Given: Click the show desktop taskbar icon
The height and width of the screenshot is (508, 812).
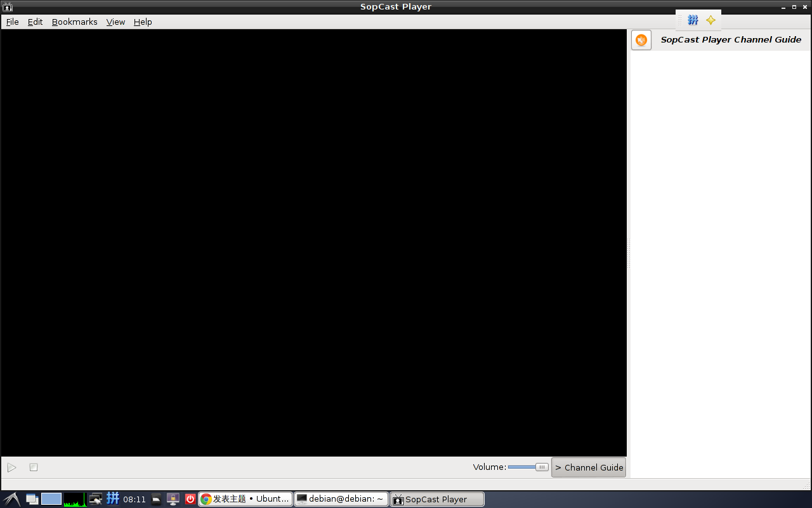Looking at the screenshot, I should [32, 499].
